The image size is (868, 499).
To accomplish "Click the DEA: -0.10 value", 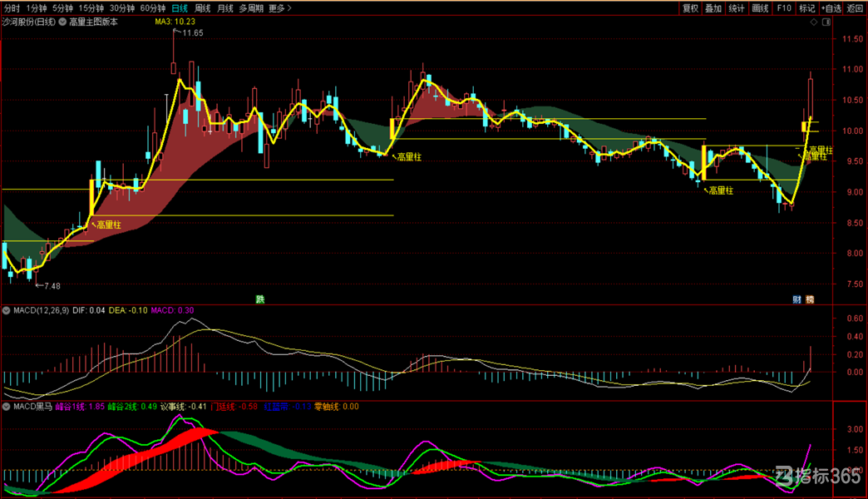I will (128, 311).
